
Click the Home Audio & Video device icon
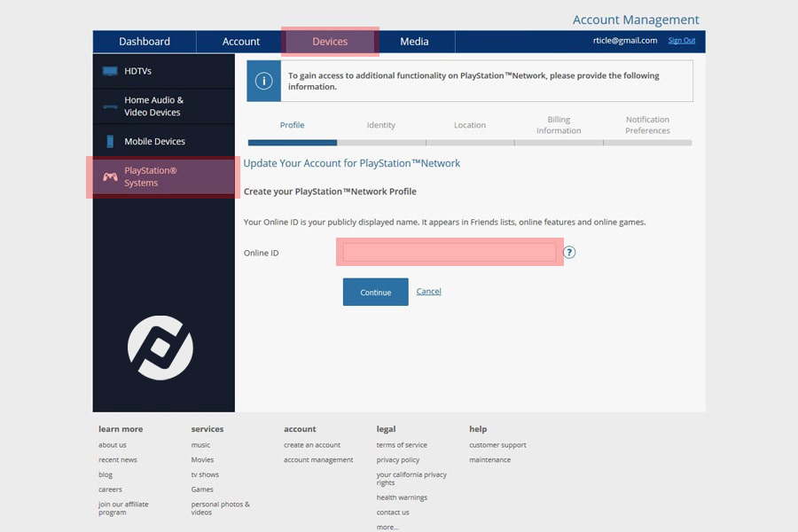pos(110,106)
